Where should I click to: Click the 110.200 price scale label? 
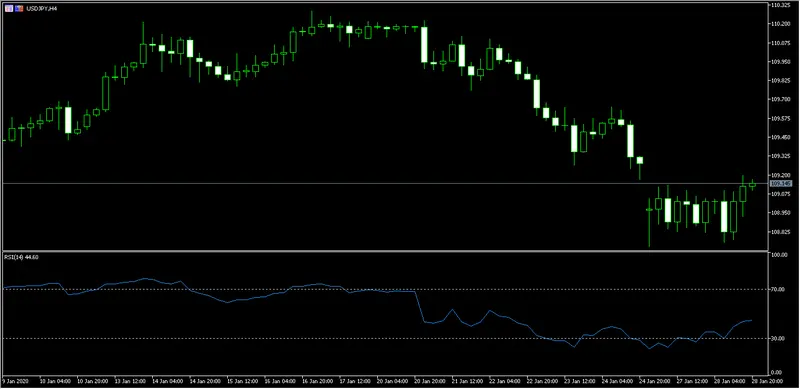pos(779,24)
